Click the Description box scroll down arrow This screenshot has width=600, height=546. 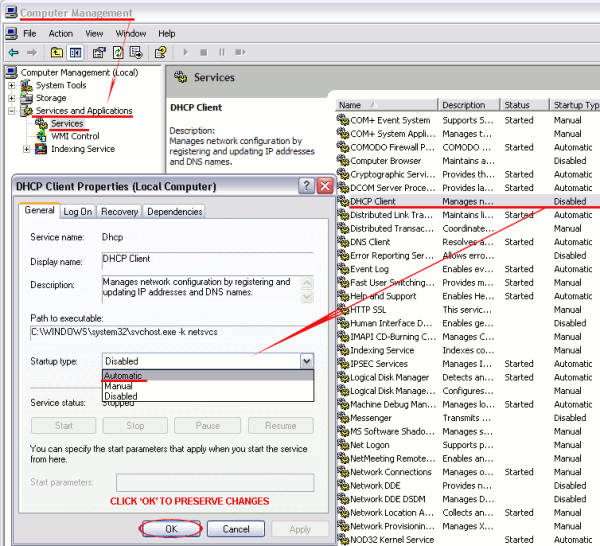[307, 296]
